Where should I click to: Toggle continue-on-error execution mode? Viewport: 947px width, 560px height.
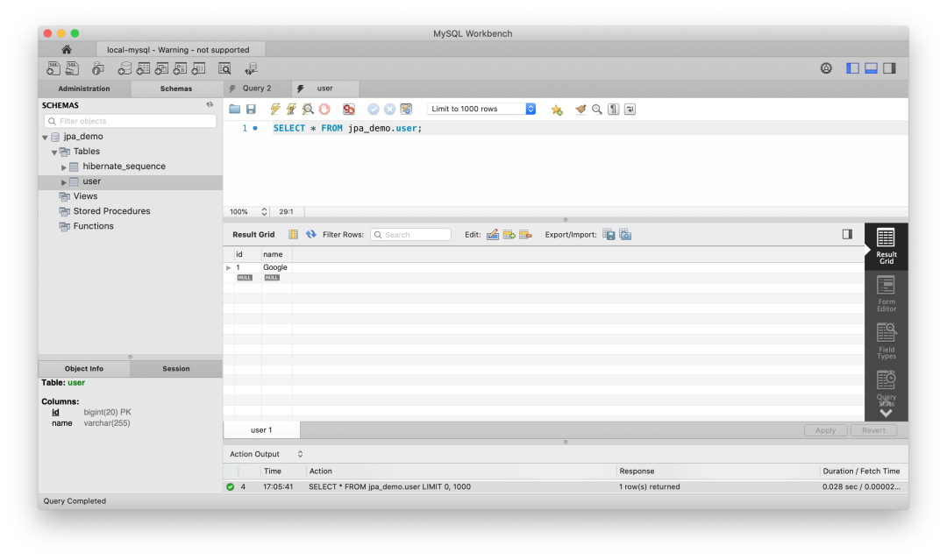click(x=349, y=110)
